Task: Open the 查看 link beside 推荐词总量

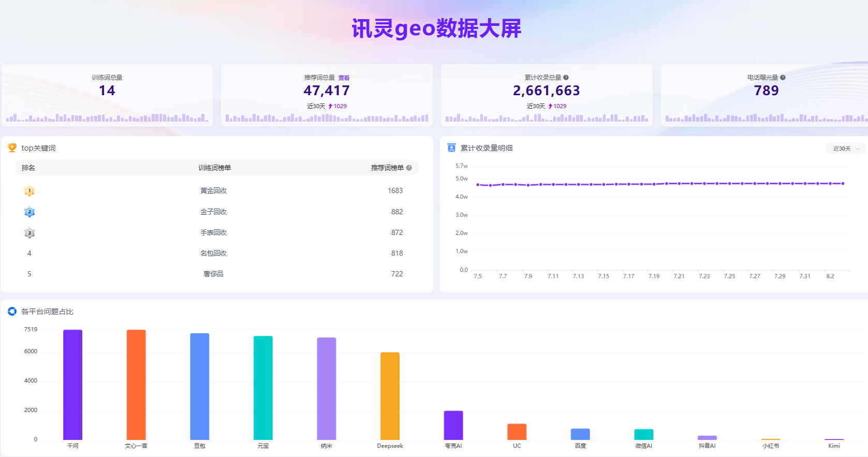Action: coord(344,78)
